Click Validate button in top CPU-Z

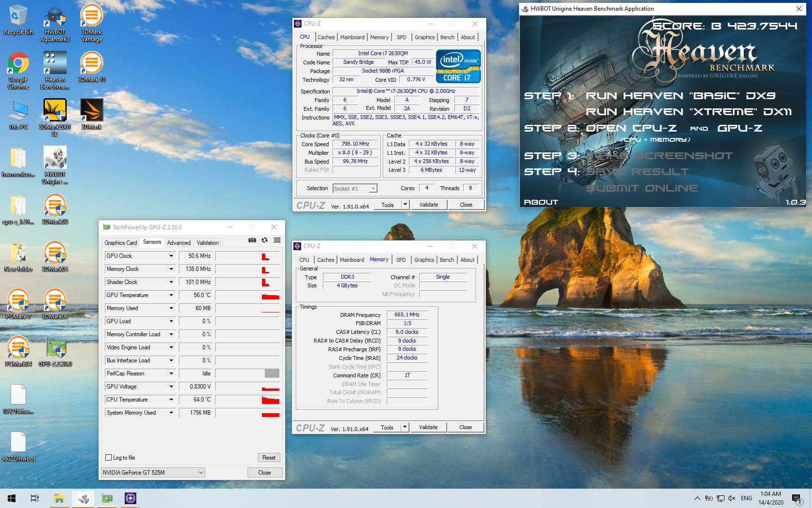(429, 205)
